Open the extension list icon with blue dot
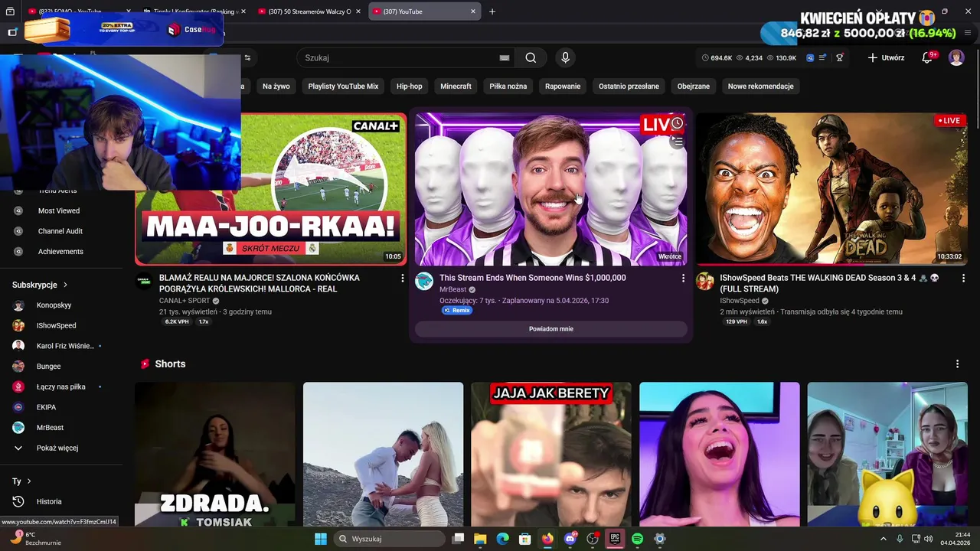This screenshot has height=551, width=980. [823, 57]
